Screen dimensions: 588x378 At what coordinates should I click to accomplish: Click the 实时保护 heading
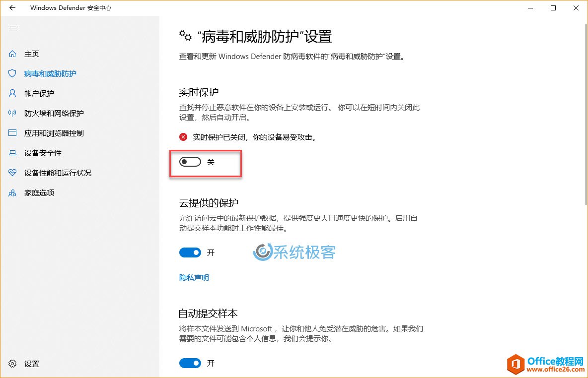[x=199, y=92]
